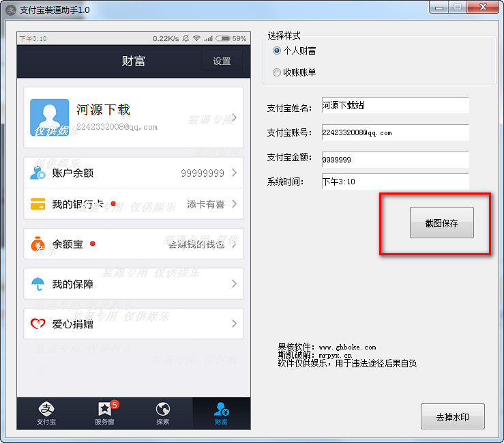Click the 河源下载 profile name
The width and height of the screenshot is (504, 443).
(103, 110)
